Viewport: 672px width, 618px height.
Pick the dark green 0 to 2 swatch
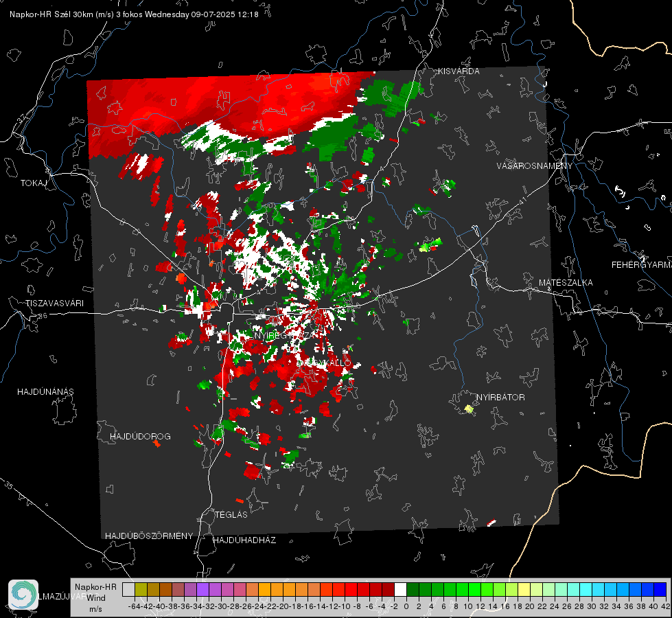413,589
